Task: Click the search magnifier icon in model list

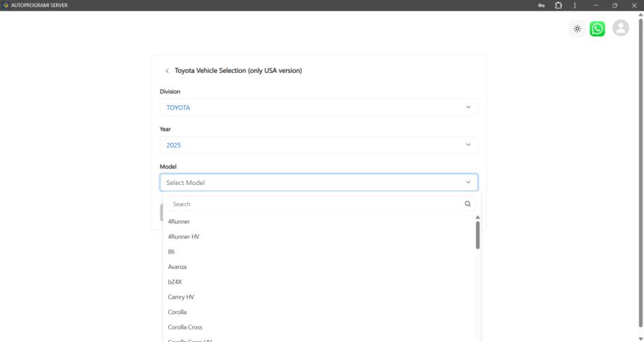Action: (467, 204)
